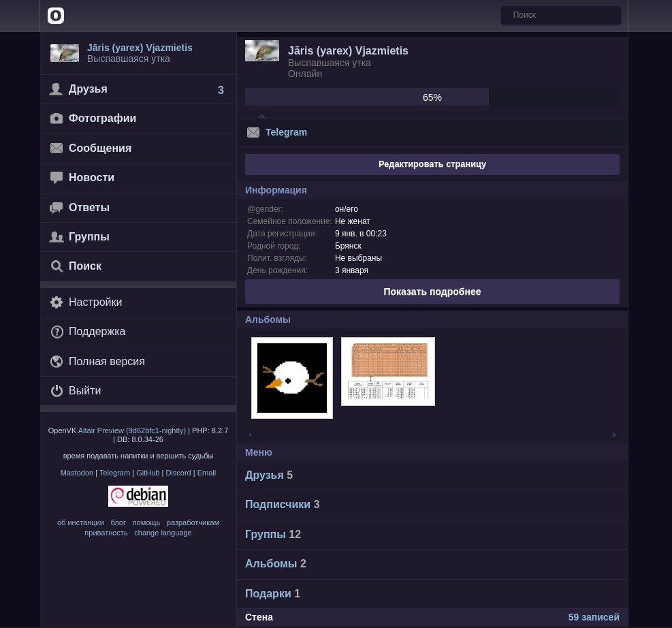672x628 pixels.
Task: Click the Friends person icon in the sidebar
Action: pos(56,89)
